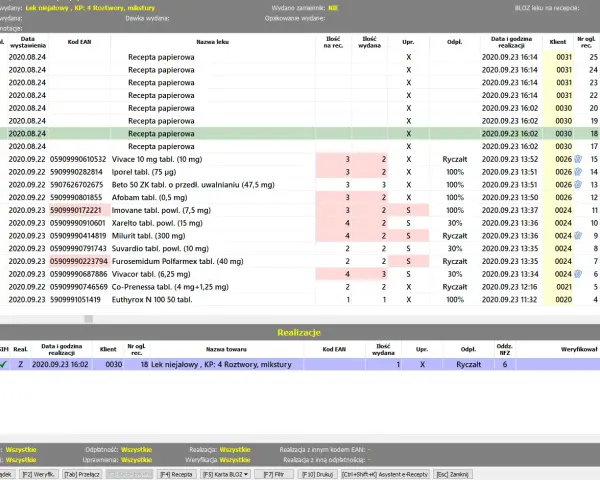Select the Imovane tabl. powl. row
Screen dimensions: 600x480
point(300,210)
